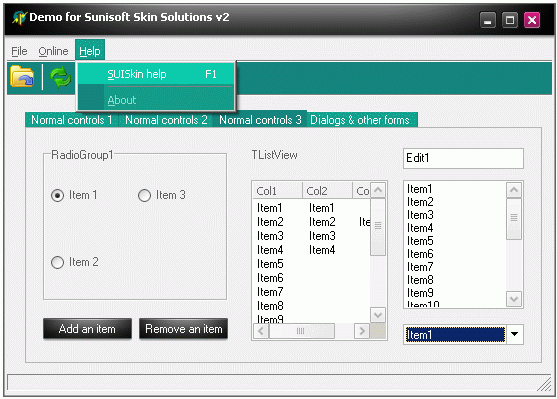557x399 pixels.
Task: Select Item1 in Col1 of list view
Action: click(270, 208)
